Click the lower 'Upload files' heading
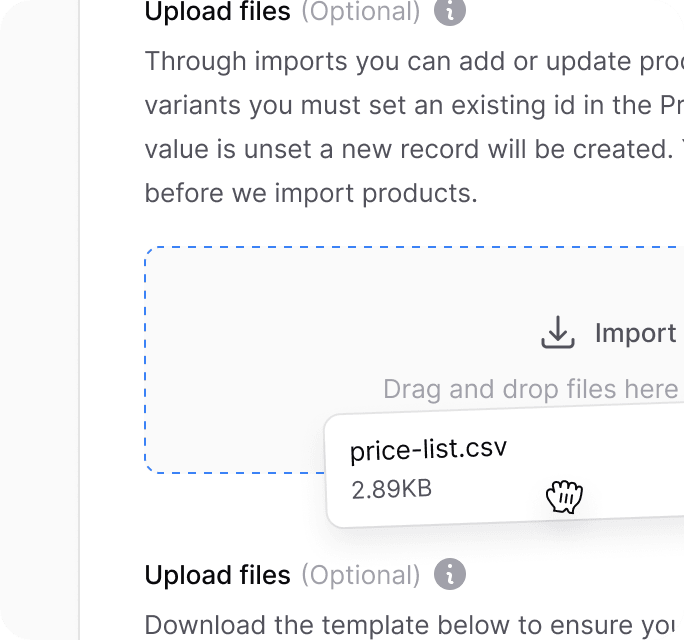 tap(217, 575)
